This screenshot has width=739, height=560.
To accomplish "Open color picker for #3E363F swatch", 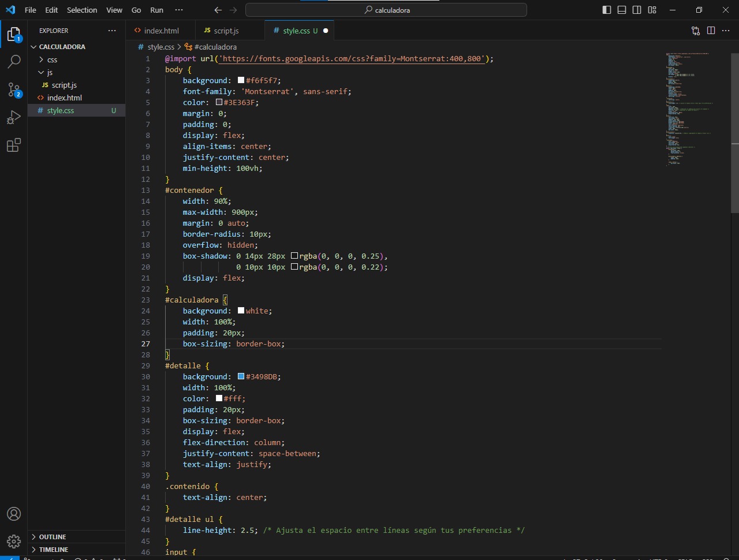I will click(219, 102).
